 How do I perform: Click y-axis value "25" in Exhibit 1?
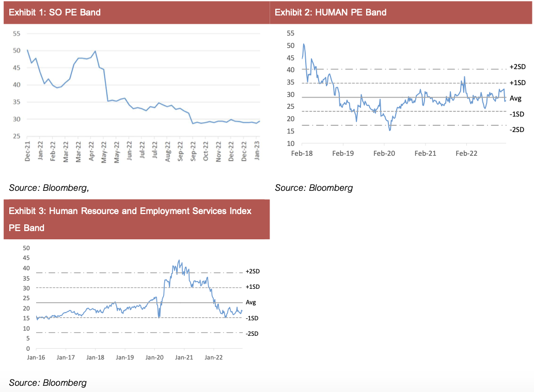tap(17, 136)
